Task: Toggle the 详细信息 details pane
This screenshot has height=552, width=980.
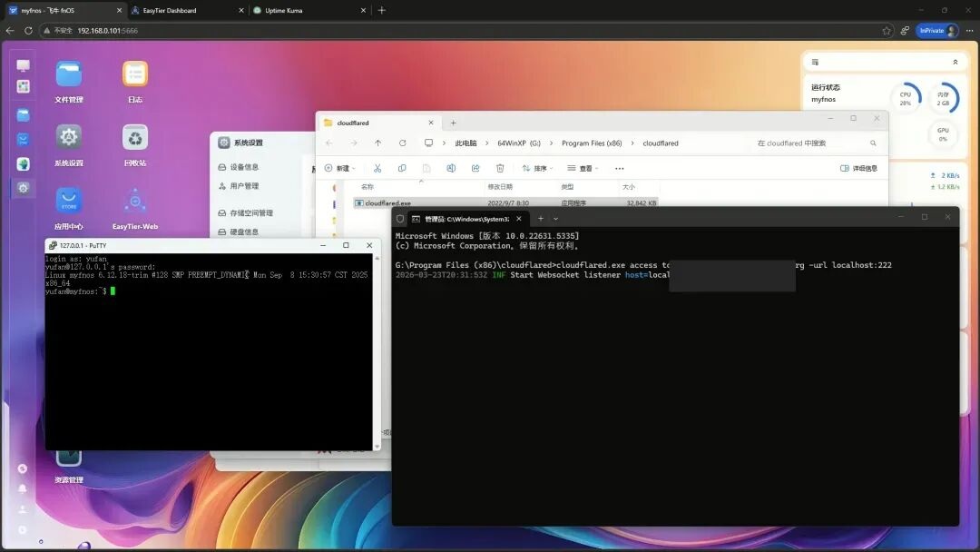Action: click(x=858, y=168)
